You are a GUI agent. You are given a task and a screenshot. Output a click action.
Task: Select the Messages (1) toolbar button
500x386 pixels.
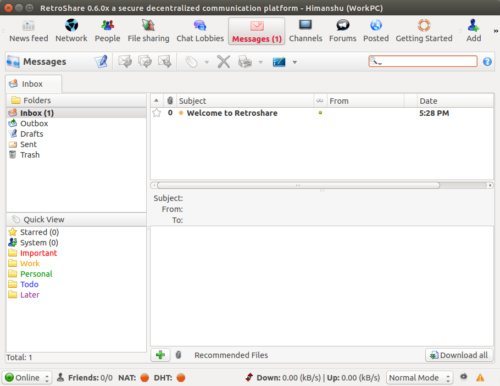257,31
